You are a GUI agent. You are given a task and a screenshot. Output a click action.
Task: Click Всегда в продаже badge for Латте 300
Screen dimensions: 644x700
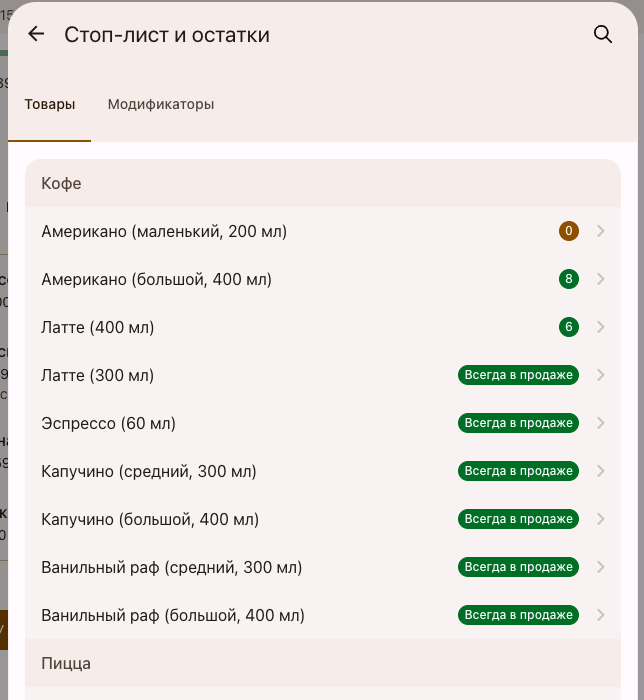[x=518, y=375]
